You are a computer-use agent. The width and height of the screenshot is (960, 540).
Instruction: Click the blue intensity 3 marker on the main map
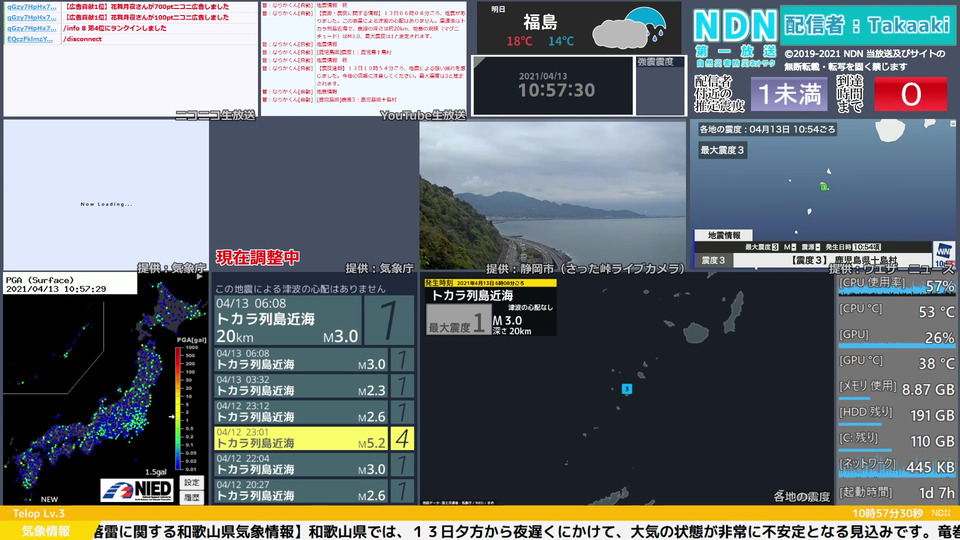pos(626,389)
